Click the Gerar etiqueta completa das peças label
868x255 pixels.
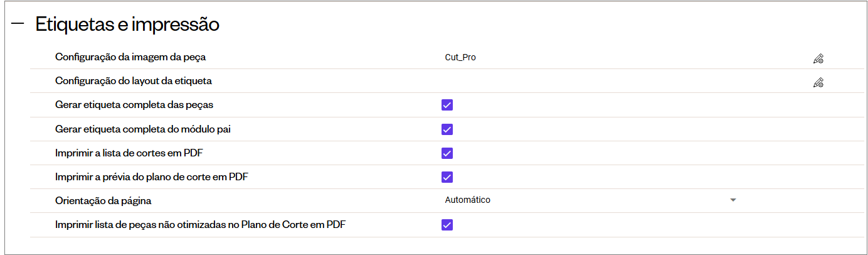point(139,105)
